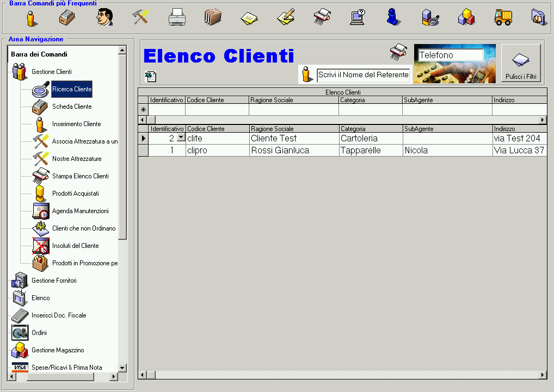Image resolution: width=554 pixels, height=392 pixels.
Task: Open the computer with question mark icon
Action: 357,17
